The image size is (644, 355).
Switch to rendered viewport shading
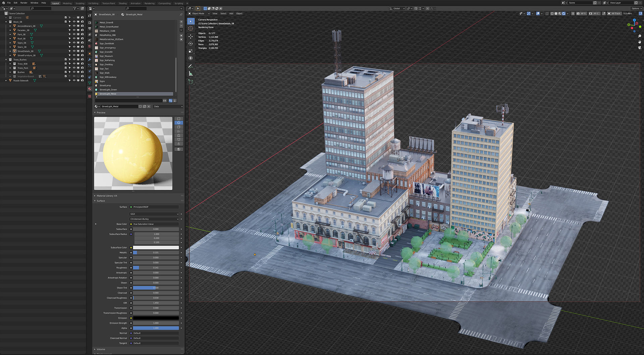[563, 13]
